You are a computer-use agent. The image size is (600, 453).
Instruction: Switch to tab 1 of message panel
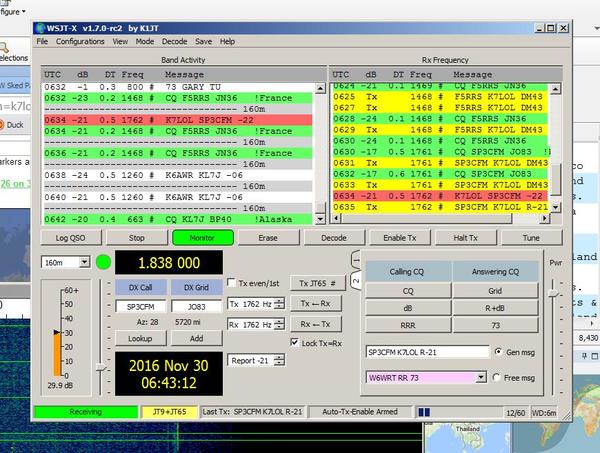coord(356,261)
